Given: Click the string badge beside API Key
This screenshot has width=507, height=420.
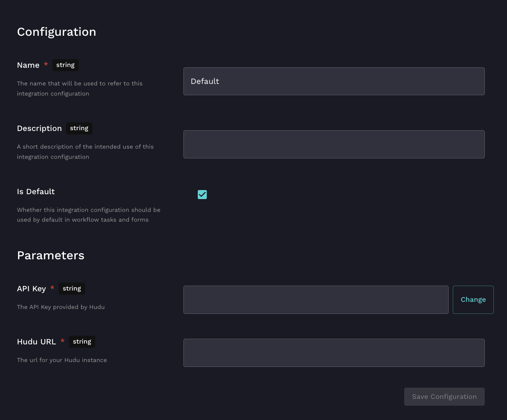Looking at the screenshot, I should coord(72,289).
